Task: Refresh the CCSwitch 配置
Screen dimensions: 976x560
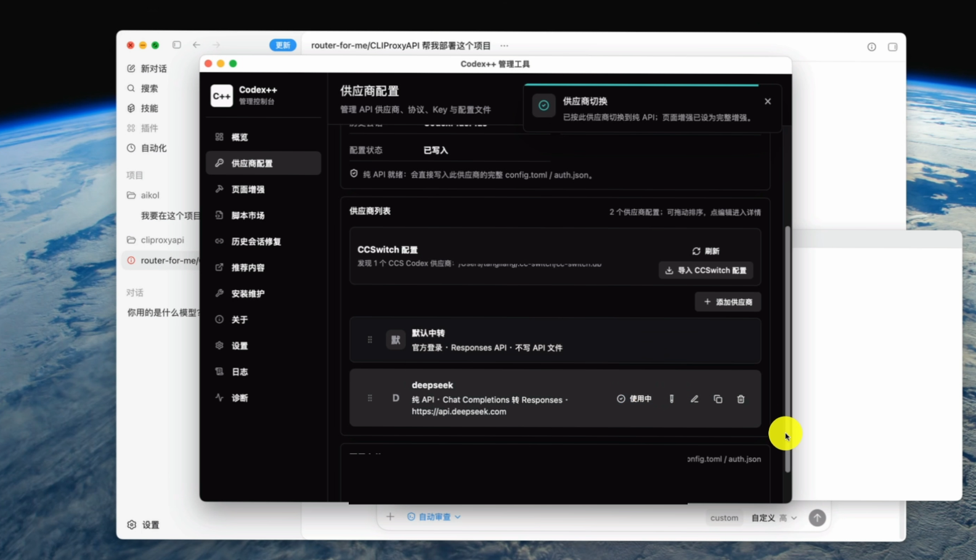Action: click(706, 251)
